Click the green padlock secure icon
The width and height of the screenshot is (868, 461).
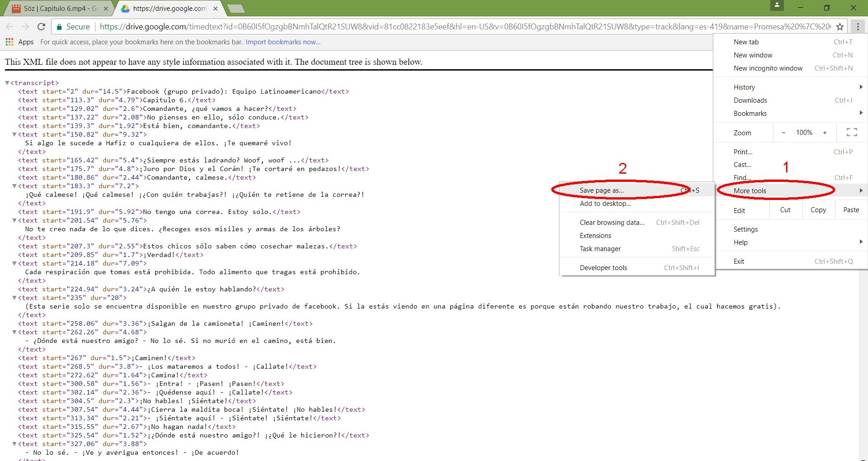click(59, 27)
